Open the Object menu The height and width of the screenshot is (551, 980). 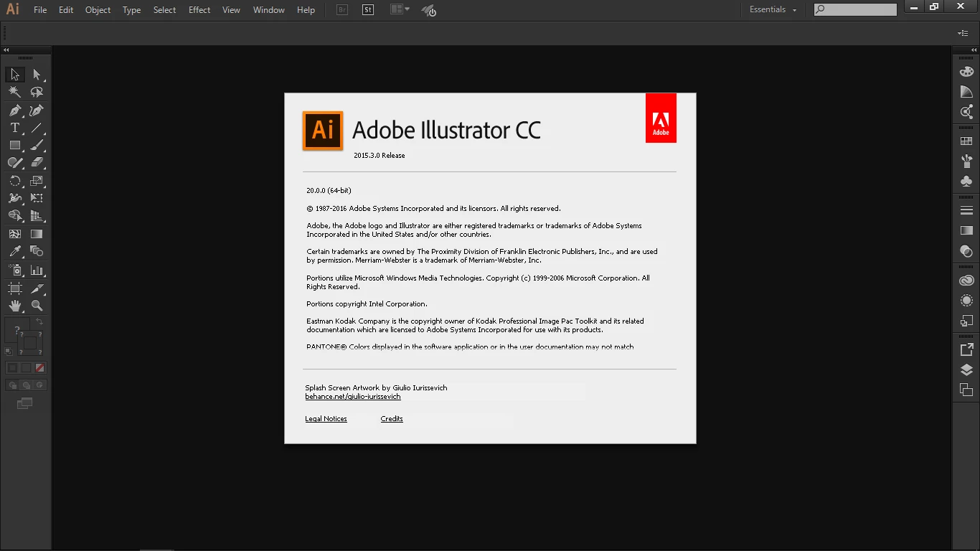98,10
